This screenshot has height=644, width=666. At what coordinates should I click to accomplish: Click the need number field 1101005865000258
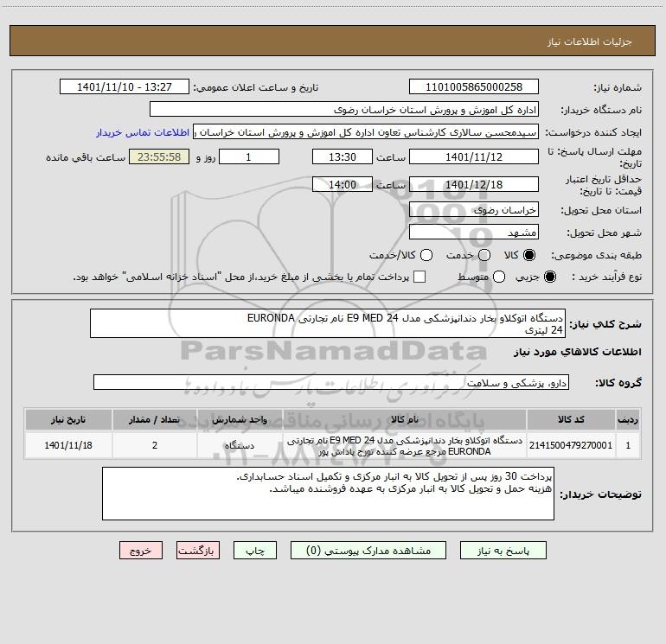pyautogui.click(x=474, y=87)
